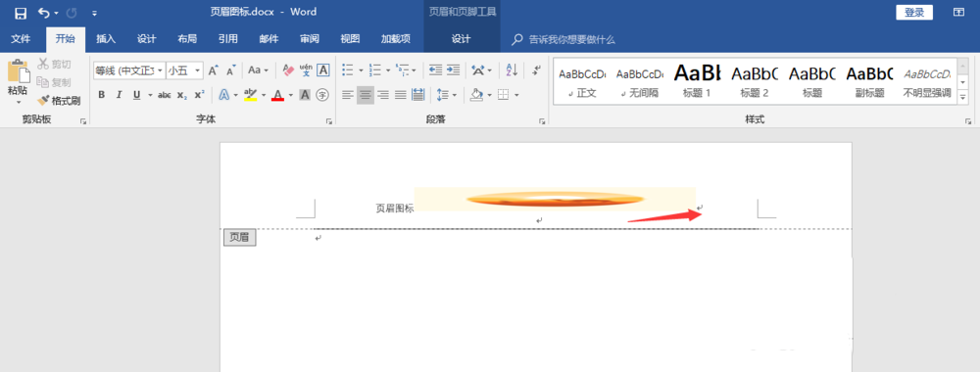Apply paragraph shading paint bucket

pos(477,95)
